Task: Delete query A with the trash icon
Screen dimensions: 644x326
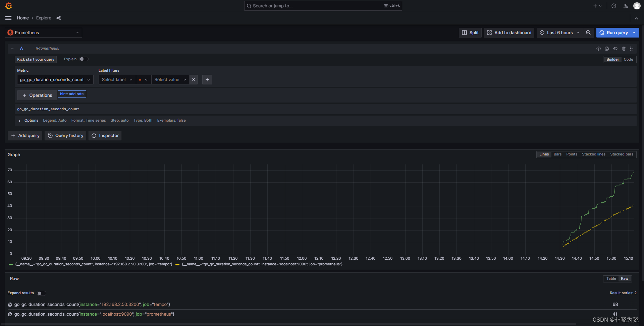Action: pyautogui.click(x=624, y=49)
